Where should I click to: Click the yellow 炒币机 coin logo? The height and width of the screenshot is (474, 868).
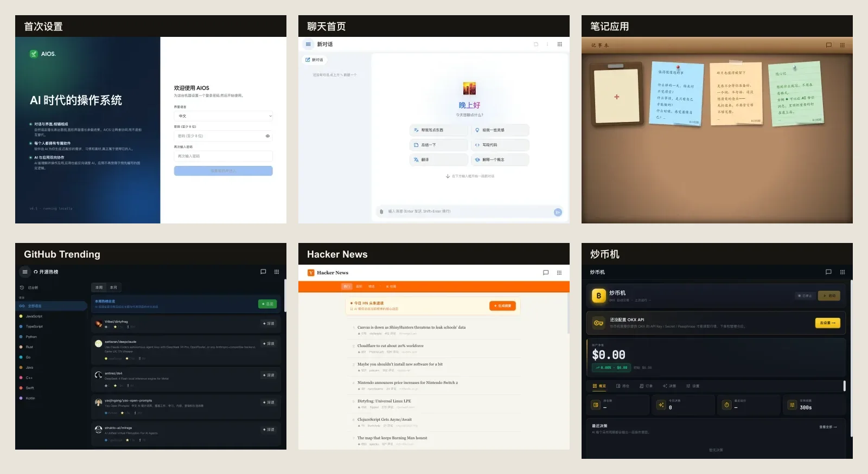598,296
